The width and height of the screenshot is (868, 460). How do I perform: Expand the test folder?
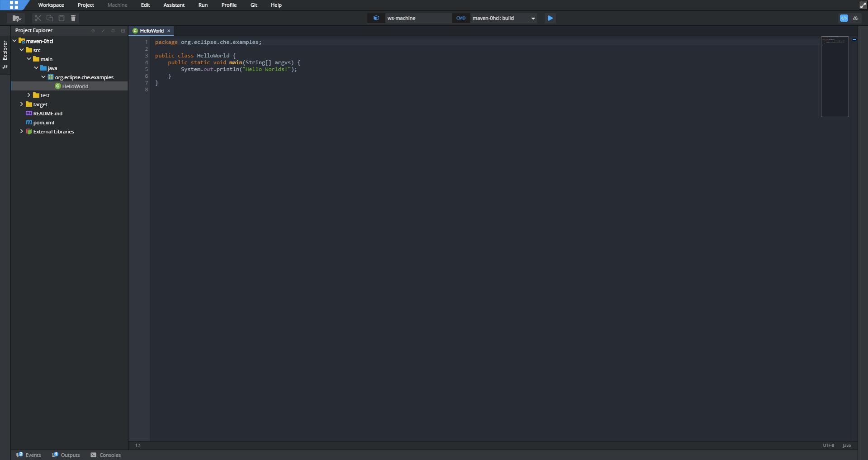(29, 95)
